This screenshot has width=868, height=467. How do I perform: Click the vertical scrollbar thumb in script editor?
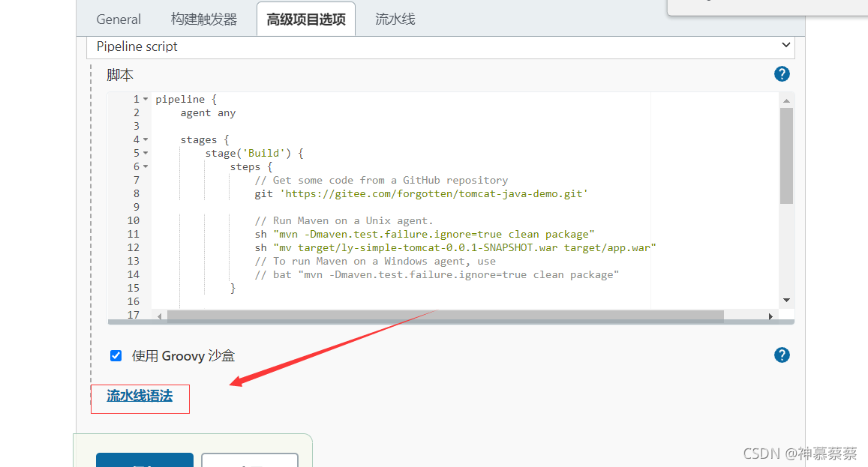point(786,156)
